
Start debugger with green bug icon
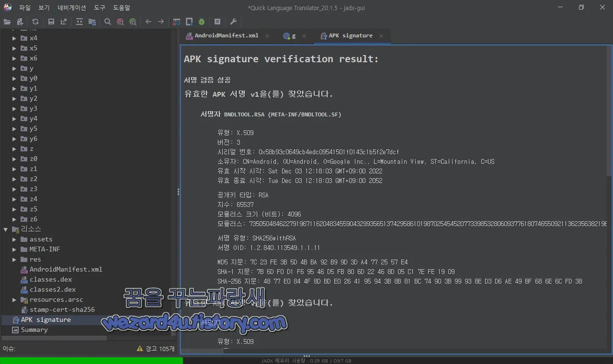(202, 22)
